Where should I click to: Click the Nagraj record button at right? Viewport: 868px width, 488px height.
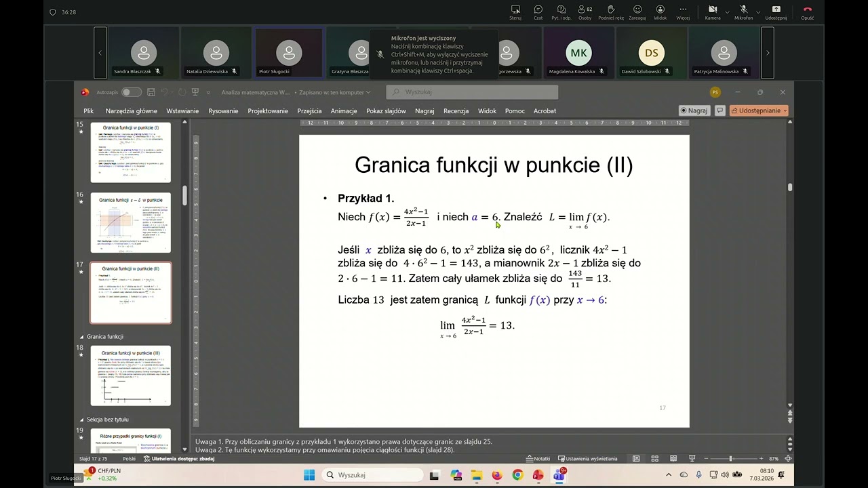(x=694, y=110)
